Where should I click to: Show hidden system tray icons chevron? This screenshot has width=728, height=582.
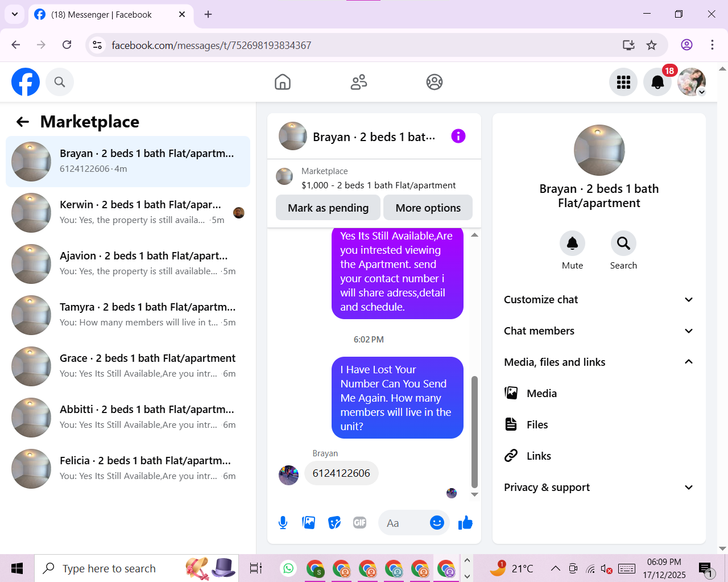click(556, 568)
